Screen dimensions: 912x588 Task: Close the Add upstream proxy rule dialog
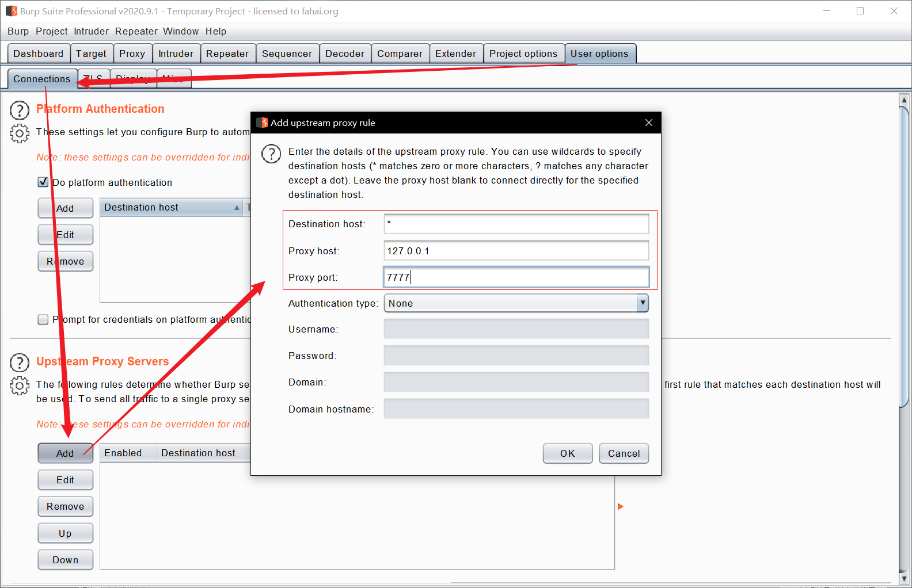click(649, 123)
